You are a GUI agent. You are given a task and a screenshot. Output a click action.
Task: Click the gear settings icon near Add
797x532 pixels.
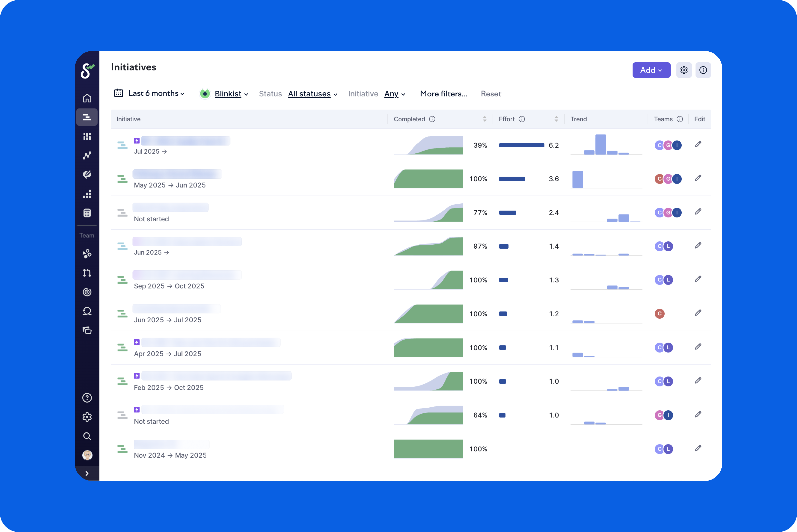(684, 70)
